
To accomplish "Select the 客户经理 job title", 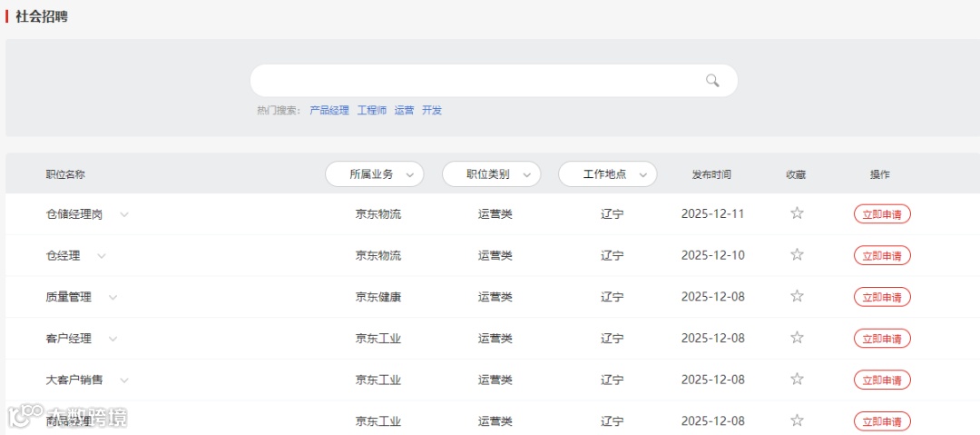I will coord(69,339).
